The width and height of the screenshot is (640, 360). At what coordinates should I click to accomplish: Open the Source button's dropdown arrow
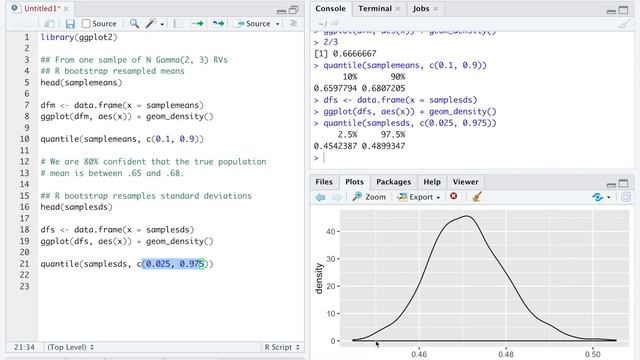[x=278, y=24]
